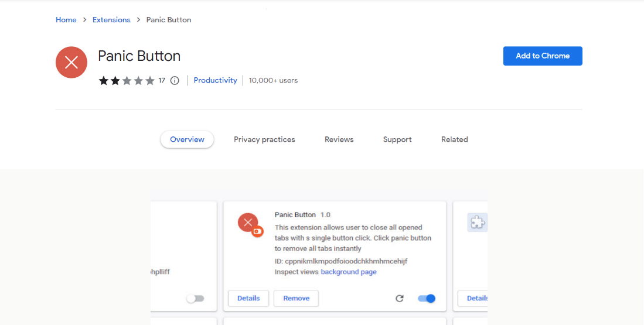644x325 pixels.
Task: Go to Extensions breadcrumb
Action: [x=111, y=20]
